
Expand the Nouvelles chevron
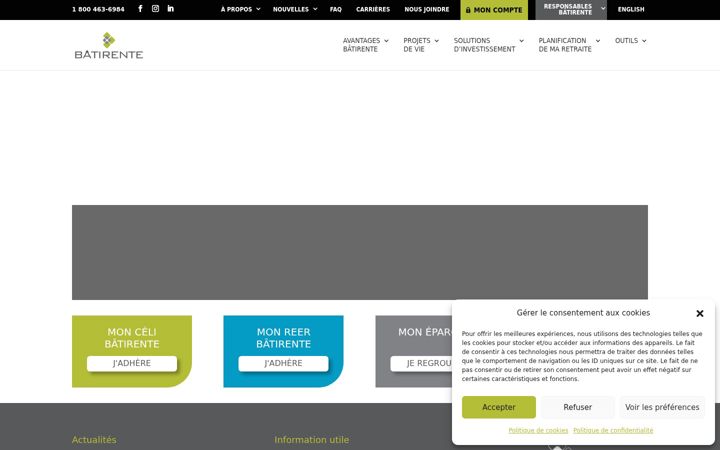click(315, 9)
